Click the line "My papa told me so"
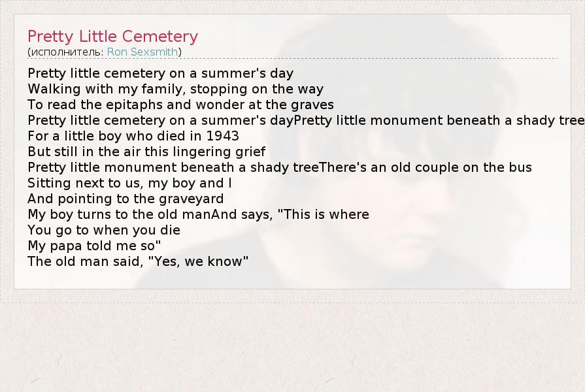Screen dimensions: 585x392 click(94, 246)
